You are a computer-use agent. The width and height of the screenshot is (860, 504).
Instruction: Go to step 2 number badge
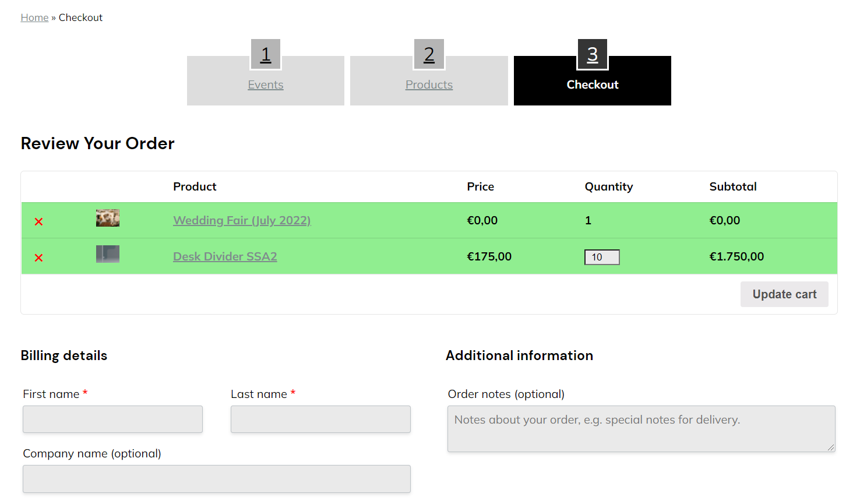coord(429,54)
